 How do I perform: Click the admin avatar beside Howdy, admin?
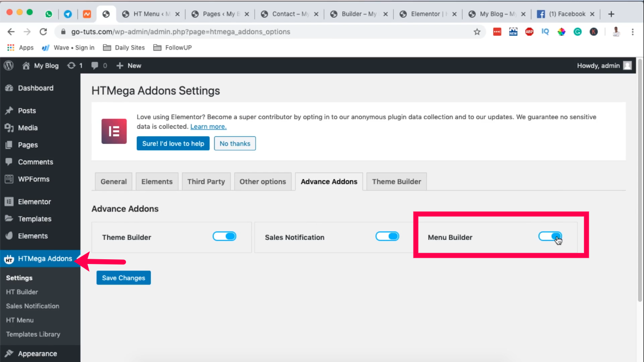(627, 66)
